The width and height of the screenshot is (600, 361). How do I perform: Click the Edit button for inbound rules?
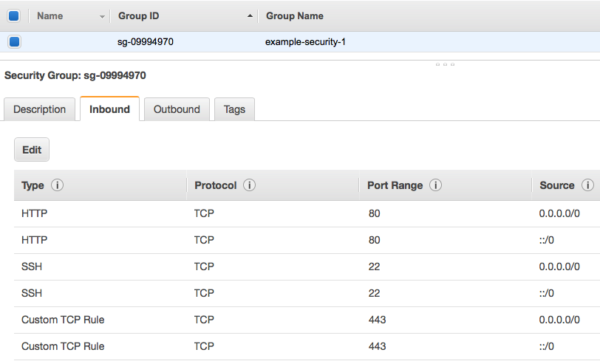tap(32, 150)
